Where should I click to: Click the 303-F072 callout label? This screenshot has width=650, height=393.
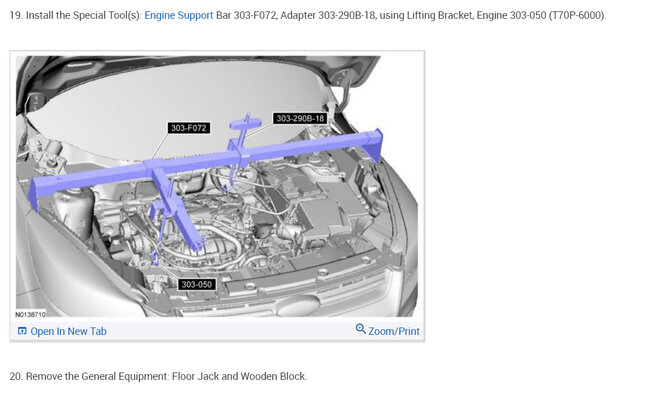[189, 128]
